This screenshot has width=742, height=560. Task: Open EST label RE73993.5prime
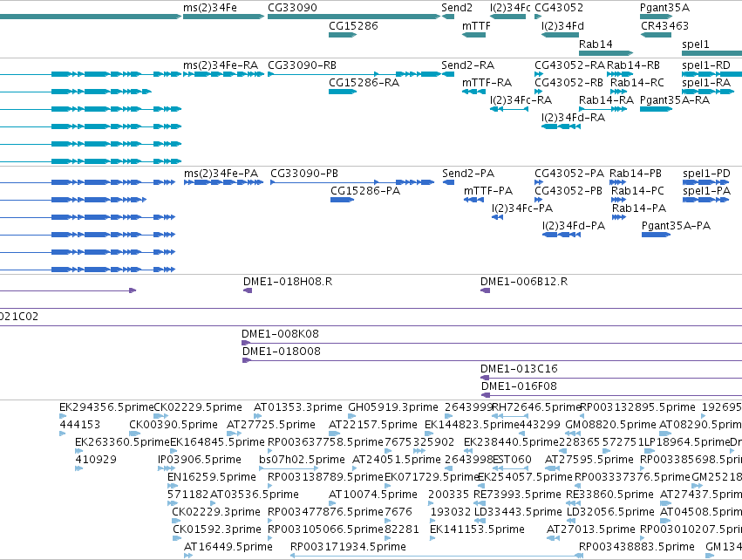[x=517, y=495]
